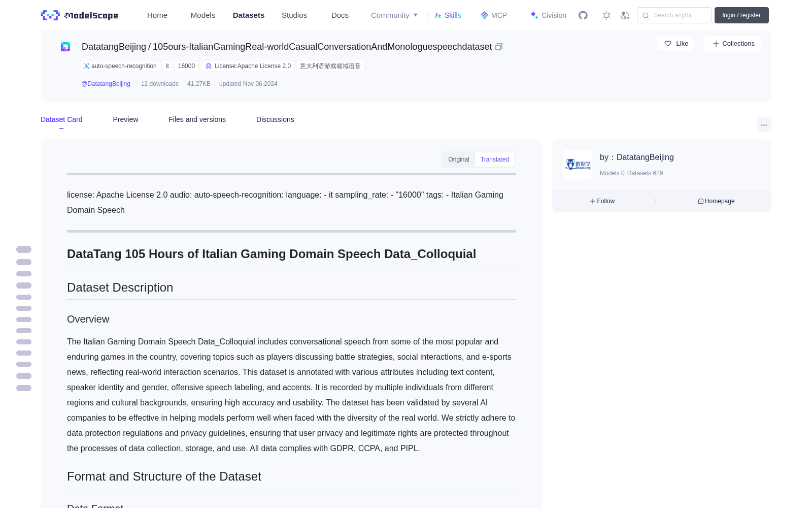Screen dimensions: 812x508
Task: Open the three-dots more options button
Action: pyautogui.click(x=764, y=124)
